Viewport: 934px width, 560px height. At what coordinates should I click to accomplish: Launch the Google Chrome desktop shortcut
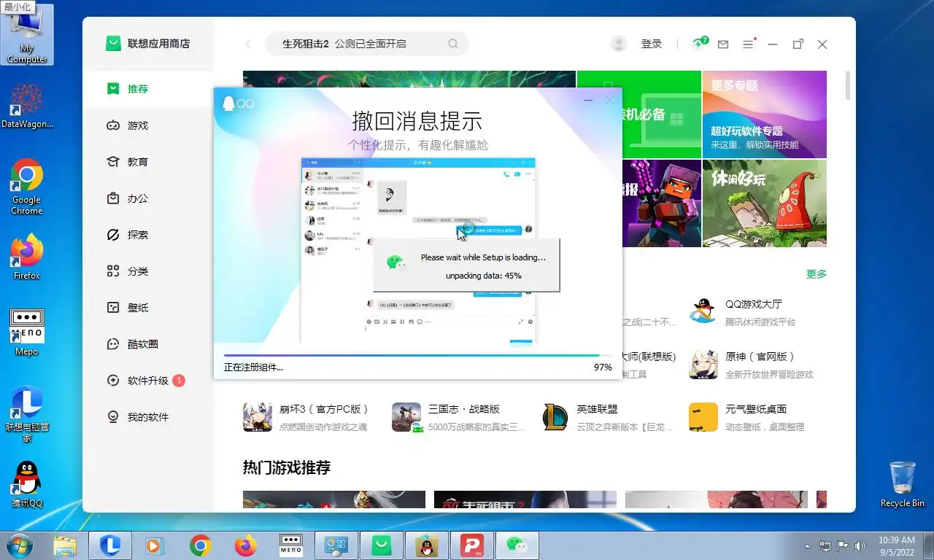(x=27, y=187)
